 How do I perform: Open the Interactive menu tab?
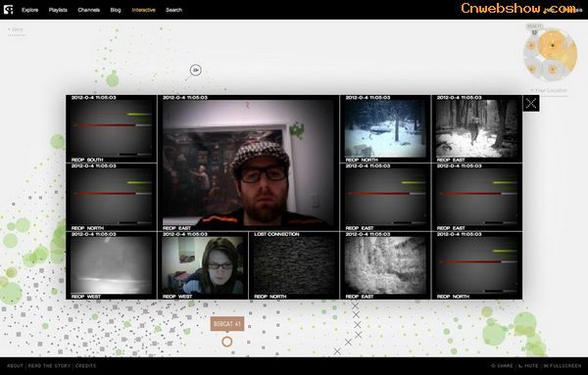(144, 10)
